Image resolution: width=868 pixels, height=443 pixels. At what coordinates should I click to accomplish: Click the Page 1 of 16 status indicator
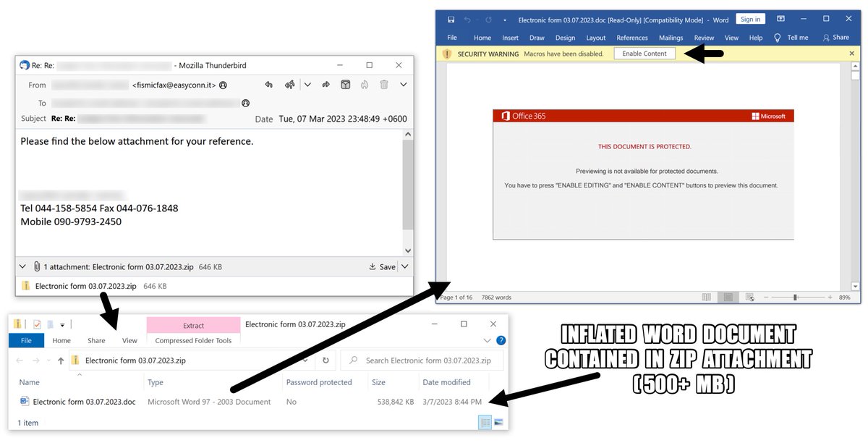point(456,298)
